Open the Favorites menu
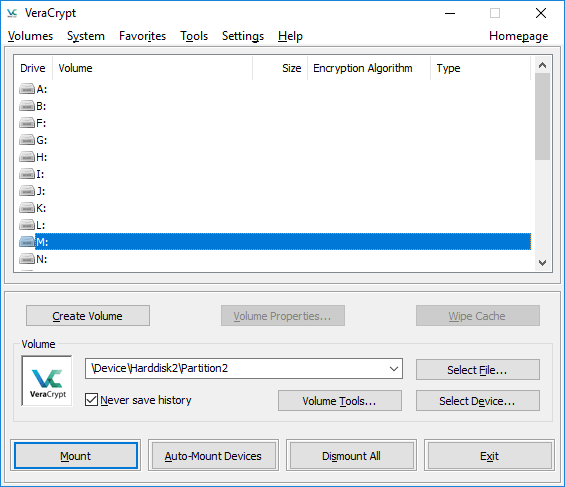Viewport: 565px width, 487px height. [x=142, y=36]
